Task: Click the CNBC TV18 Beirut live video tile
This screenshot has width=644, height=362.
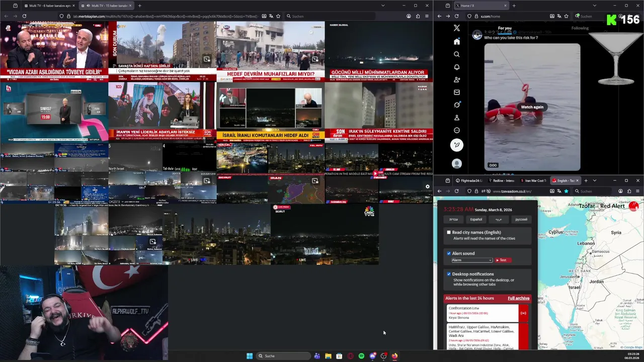Action: click(x=325, y=234)
